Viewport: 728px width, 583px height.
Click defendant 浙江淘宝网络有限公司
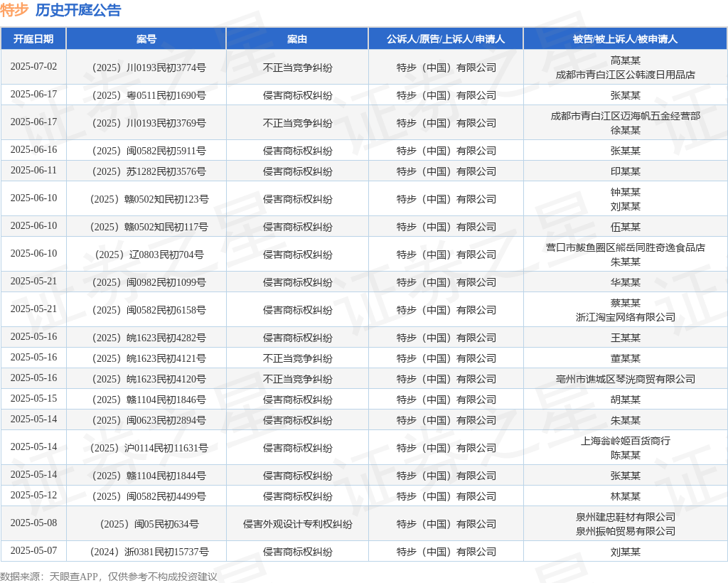point(626,318)
